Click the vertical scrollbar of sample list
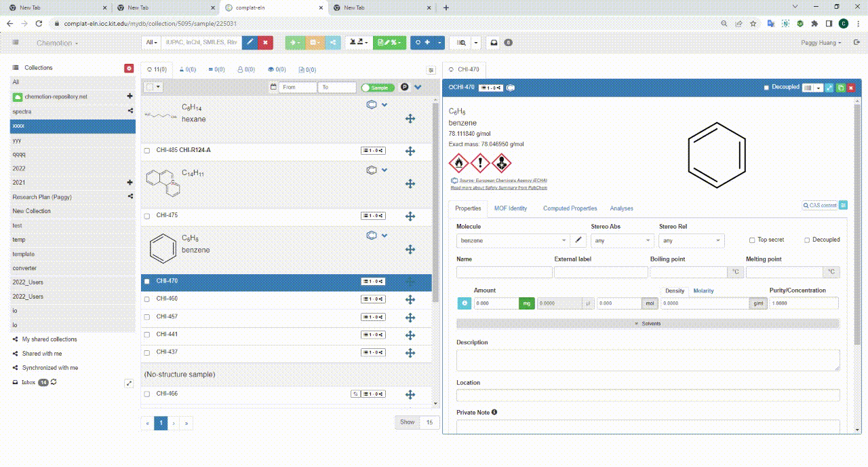868x467 pixels. 436,204
